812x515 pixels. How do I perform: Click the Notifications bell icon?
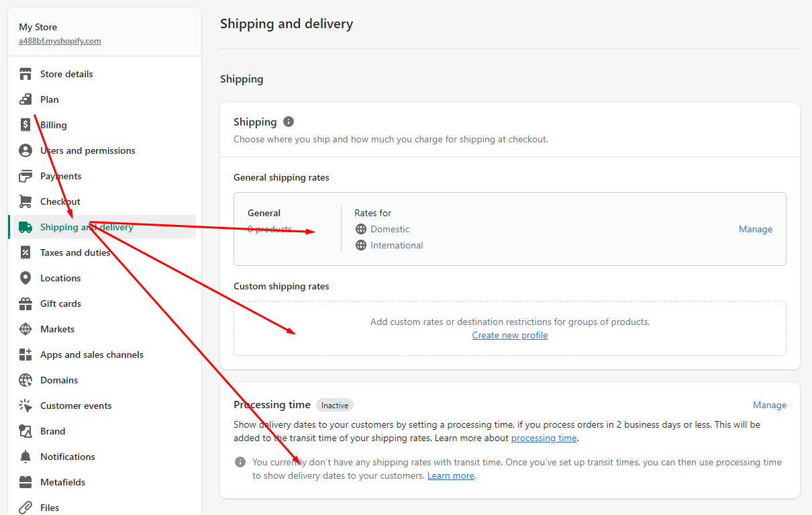click(26, 457)
